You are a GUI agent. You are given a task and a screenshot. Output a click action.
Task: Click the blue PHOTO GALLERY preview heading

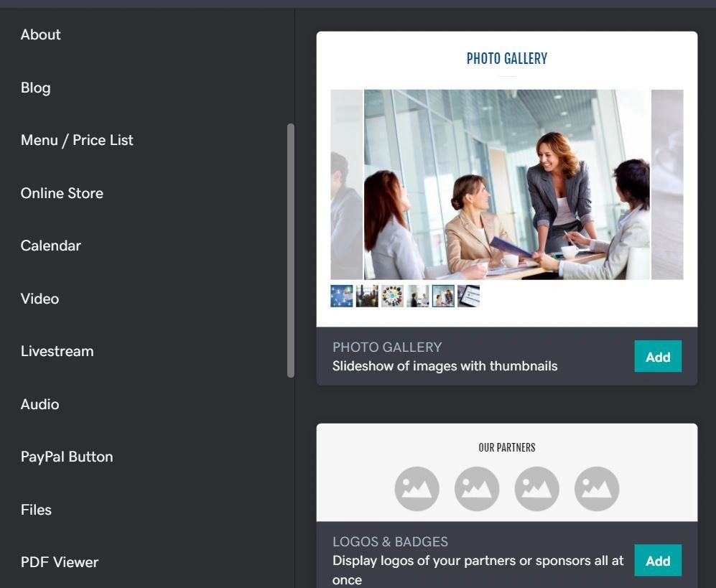click(x=507, y=58)
